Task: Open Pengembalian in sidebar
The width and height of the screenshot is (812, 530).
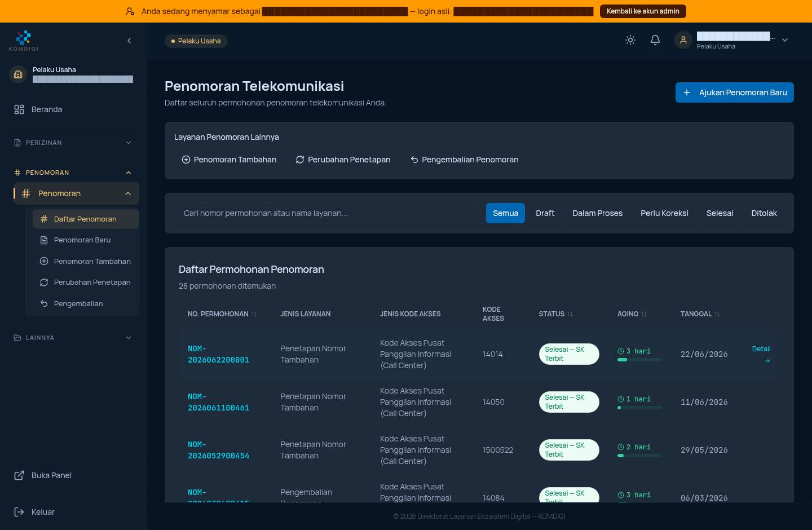Action: click(86, 303)
